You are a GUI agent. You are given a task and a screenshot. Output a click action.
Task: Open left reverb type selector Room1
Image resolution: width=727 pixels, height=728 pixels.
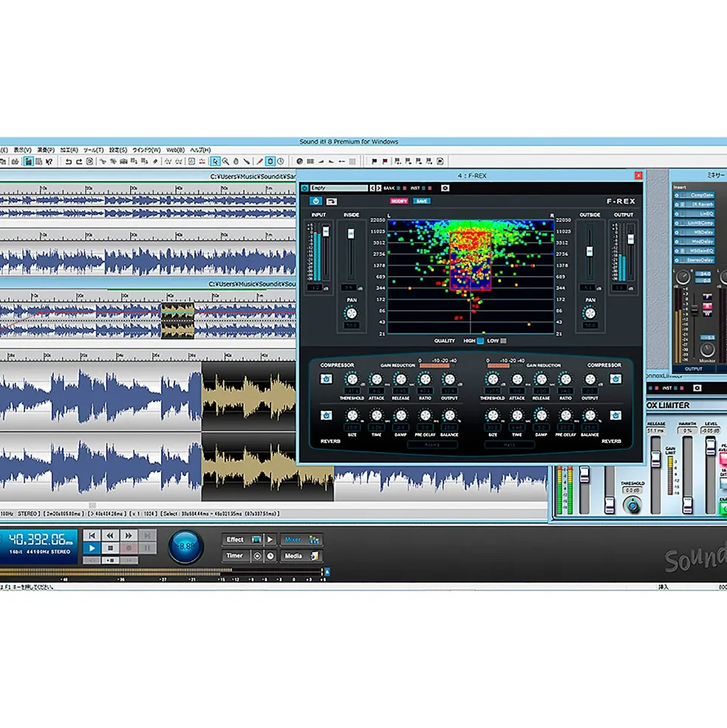pyautogui.click(x=432, y=445)
